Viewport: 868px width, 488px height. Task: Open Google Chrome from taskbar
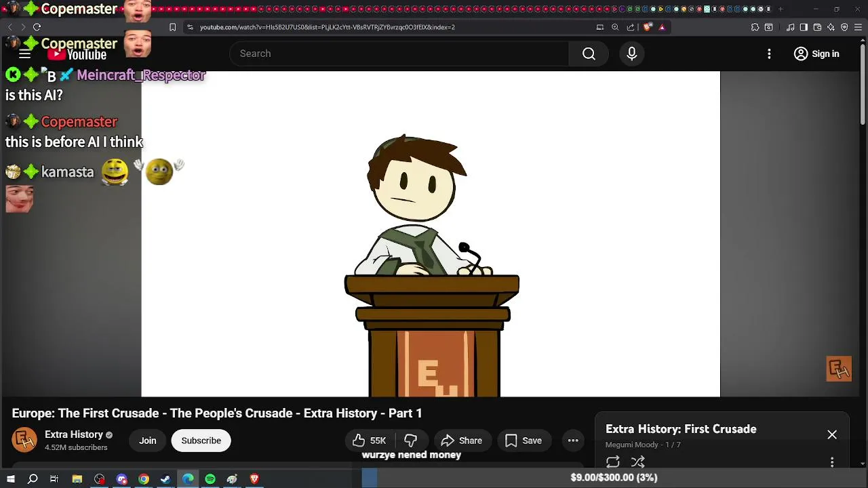tap(144, 479)
